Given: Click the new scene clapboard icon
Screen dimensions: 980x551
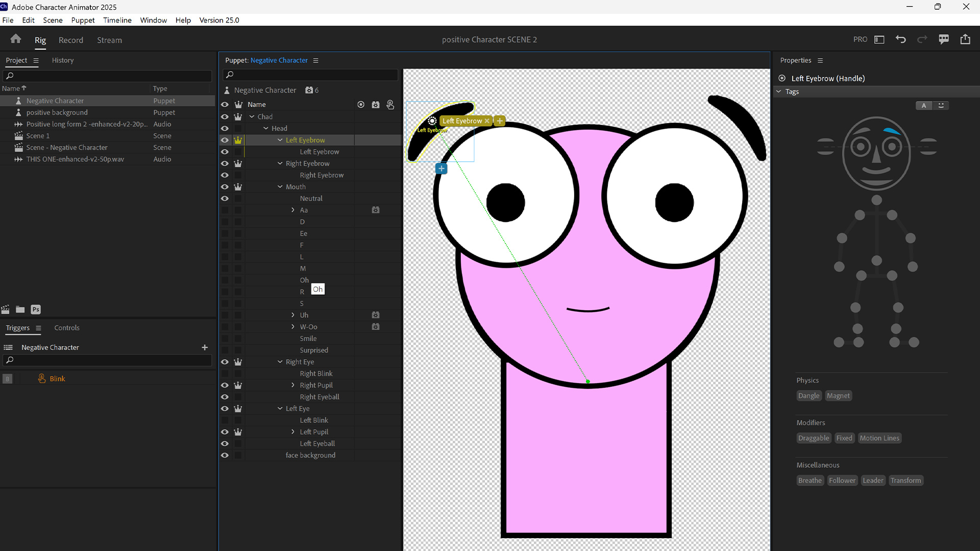Looking at the screenshot, I should [6, 309].
